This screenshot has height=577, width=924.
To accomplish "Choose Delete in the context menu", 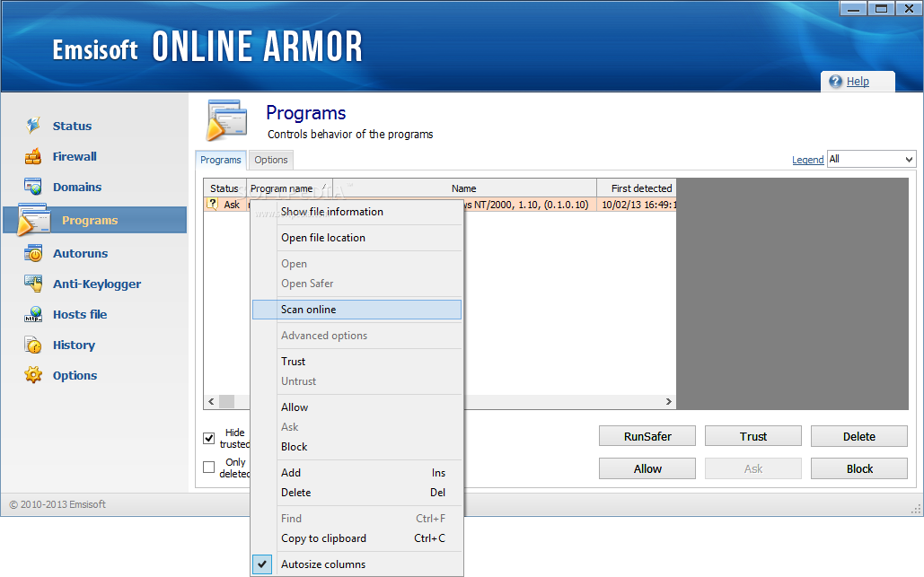I will (357, 493).
